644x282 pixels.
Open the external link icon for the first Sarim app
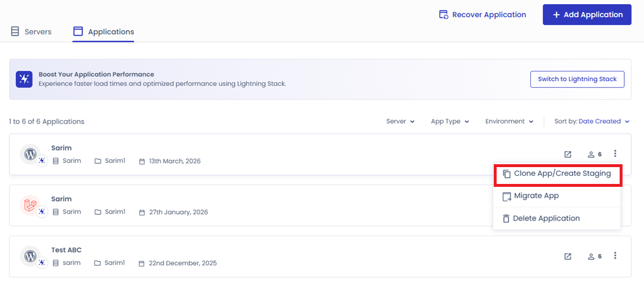(x=567, y=154)
